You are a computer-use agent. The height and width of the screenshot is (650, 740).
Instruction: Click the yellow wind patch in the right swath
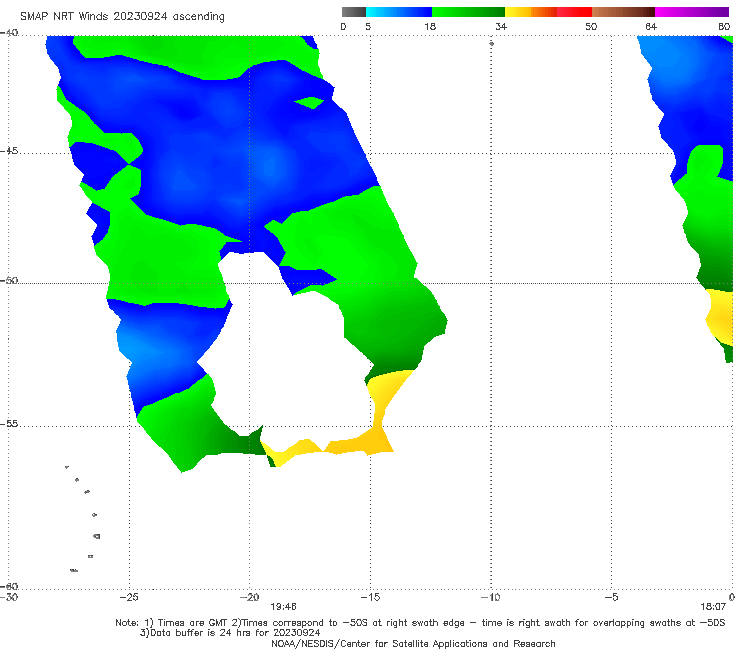720,316
